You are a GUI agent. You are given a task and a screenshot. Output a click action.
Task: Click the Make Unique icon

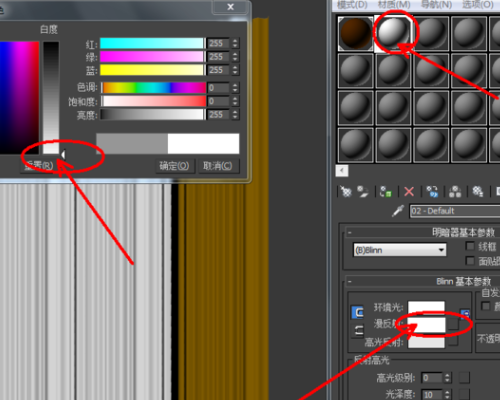[455, 192]
